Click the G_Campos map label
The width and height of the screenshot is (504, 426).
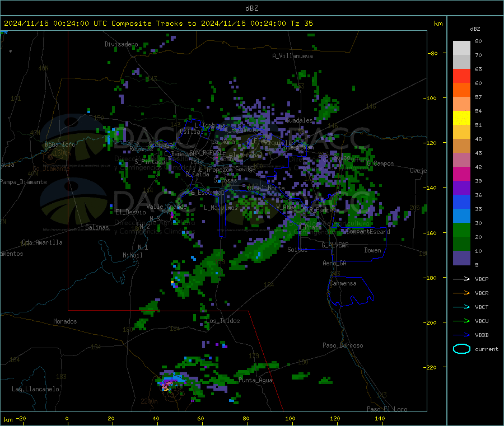tap(381, 163)
